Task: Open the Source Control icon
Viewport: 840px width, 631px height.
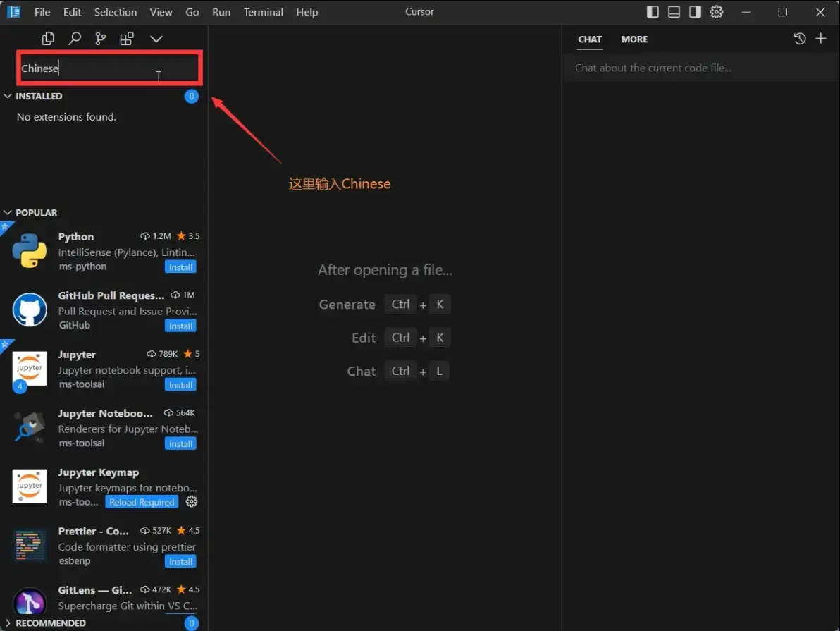Action: [x=101, y=39]
